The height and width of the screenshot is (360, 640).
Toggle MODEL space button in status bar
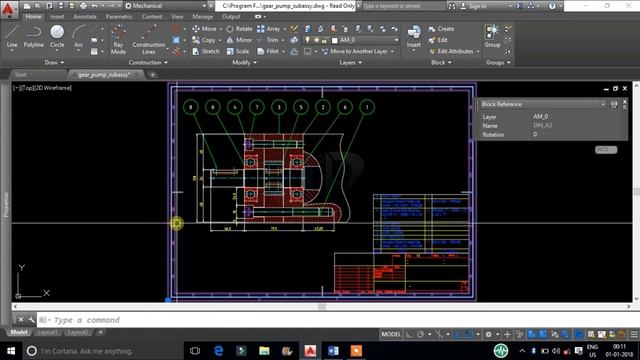pos(391,334)
